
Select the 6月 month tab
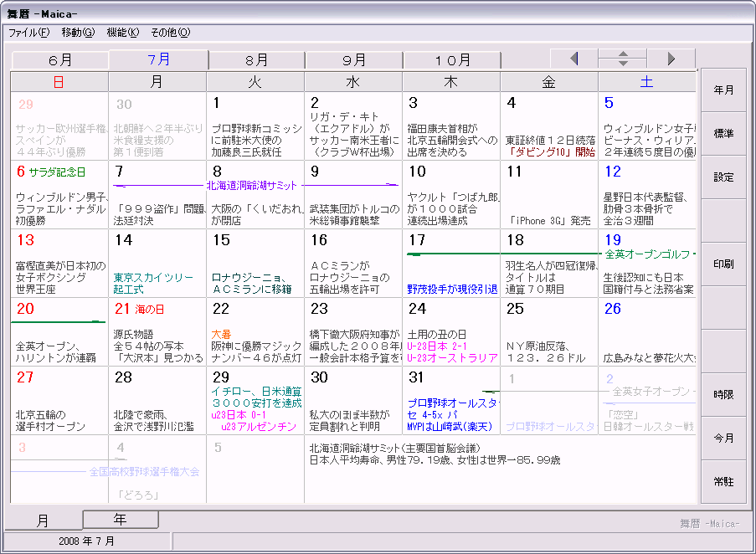point(60,60)
